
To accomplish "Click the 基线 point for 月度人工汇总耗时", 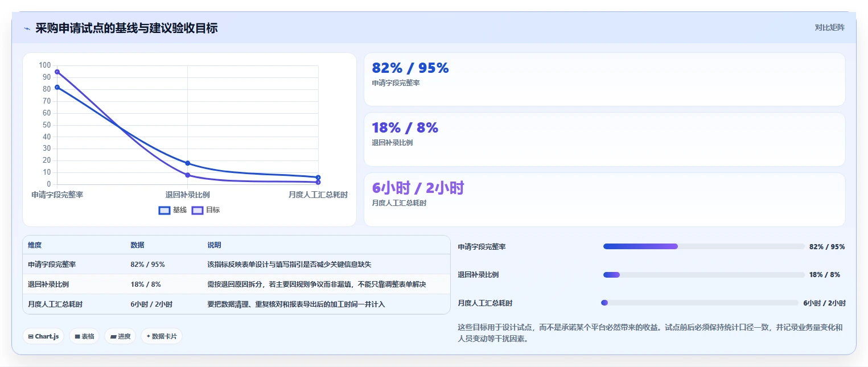I will (318, 178).
